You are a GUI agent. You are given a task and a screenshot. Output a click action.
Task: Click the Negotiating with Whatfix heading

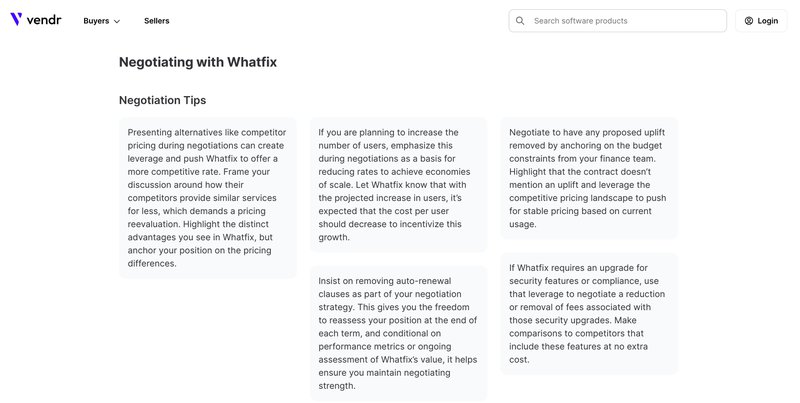click(x=197, y=62)
